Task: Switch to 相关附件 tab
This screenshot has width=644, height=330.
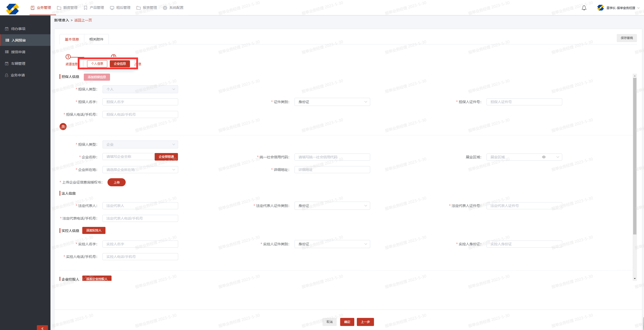Action: (96, 39)
